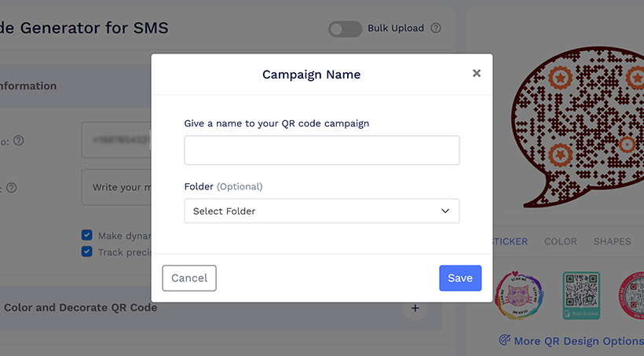Image resolution: width=644 pixels, height=356 pixels.
Task: Switch to the SHAPES tab
Action: 612,241
